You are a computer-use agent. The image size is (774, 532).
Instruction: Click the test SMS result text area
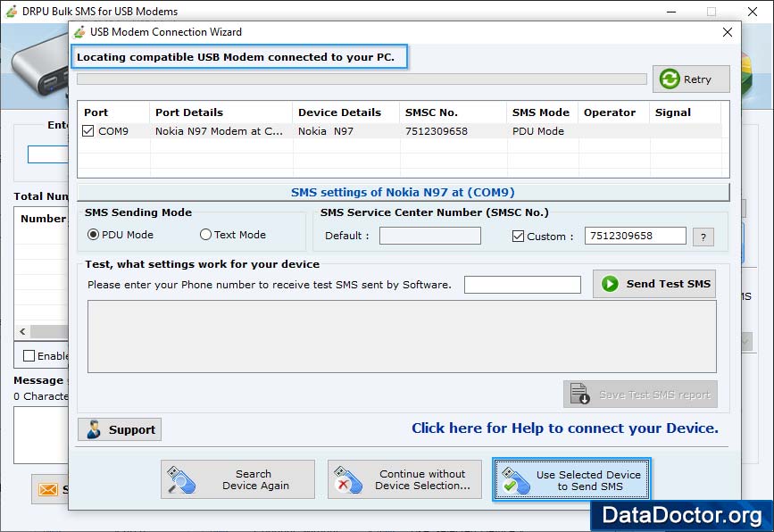point(402,337)
